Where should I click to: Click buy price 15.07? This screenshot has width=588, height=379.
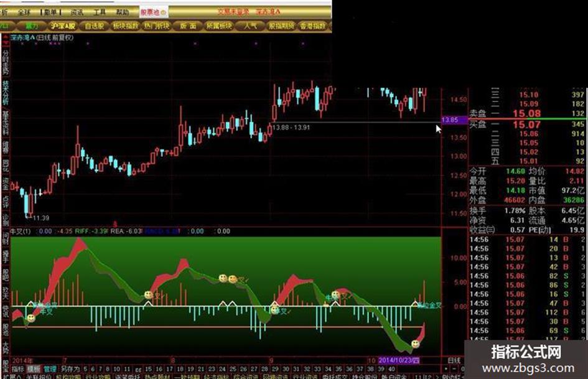point(527,124)
